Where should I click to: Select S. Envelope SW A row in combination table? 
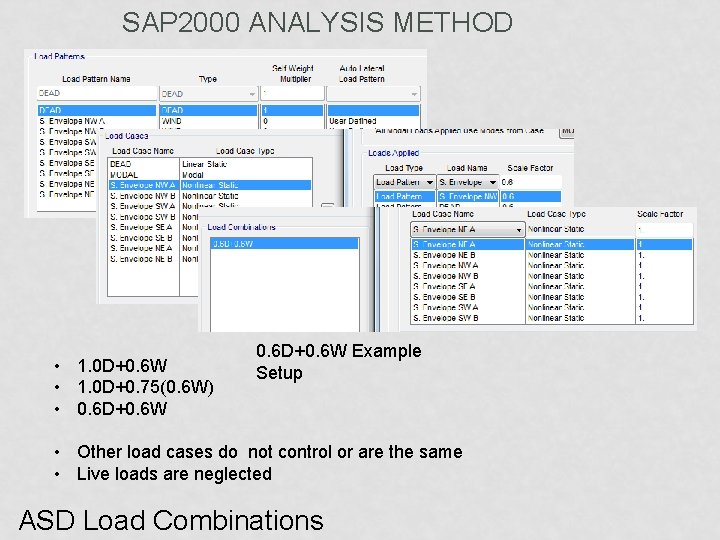(551, 308)
